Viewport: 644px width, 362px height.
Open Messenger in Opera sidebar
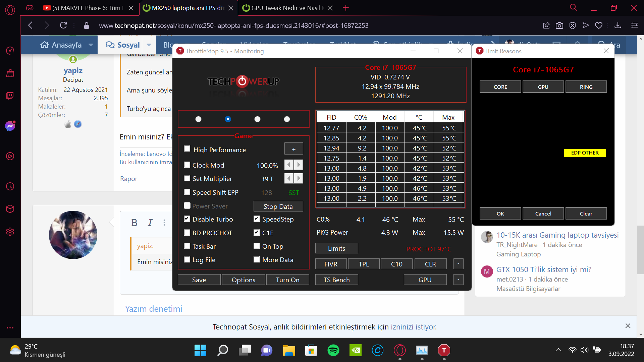point(10,126)
